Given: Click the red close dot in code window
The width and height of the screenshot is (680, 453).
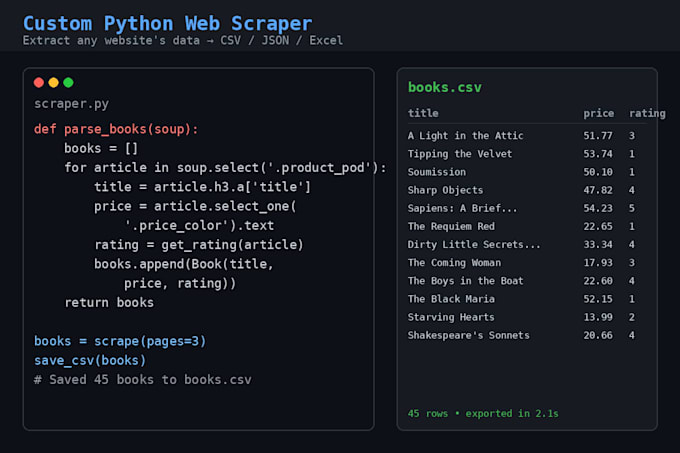Looking at the screenshot, I should 39,82.
